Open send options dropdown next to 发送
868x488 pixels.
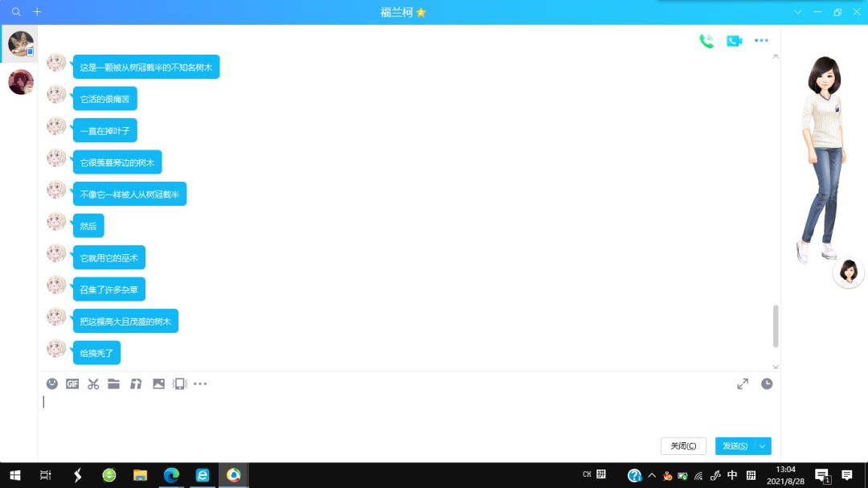pos(762,446)
